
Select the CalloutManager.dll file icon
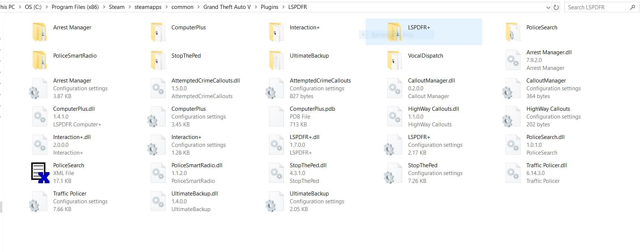[x=394, y=88]
